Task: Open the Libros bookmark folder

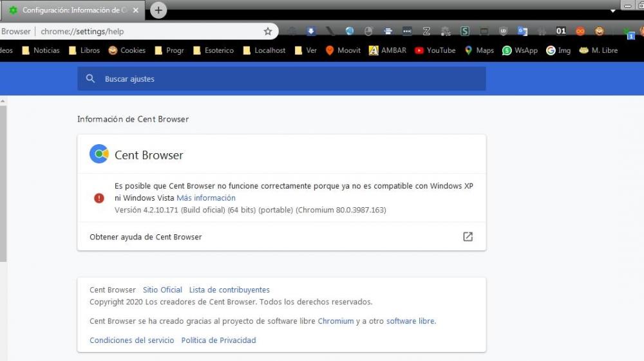Action: 84,50
